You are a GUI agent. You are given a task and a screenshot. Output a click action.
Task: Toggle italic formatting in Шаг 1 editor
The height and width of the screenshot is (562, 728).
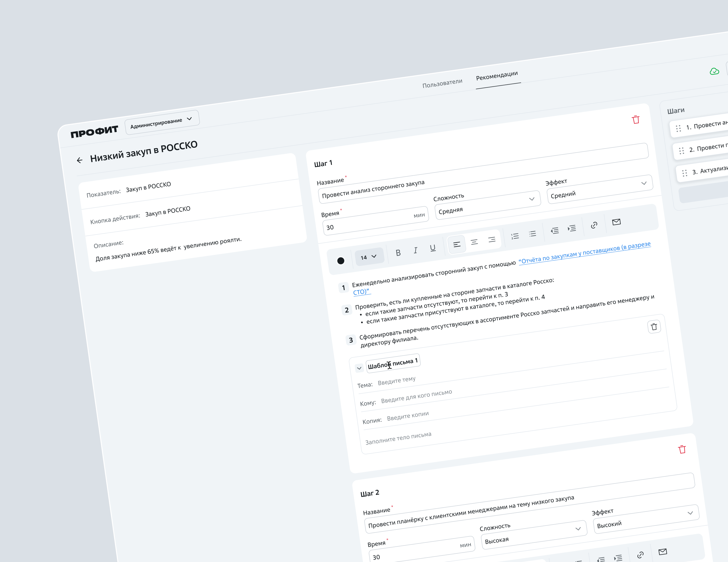[415, 251]
